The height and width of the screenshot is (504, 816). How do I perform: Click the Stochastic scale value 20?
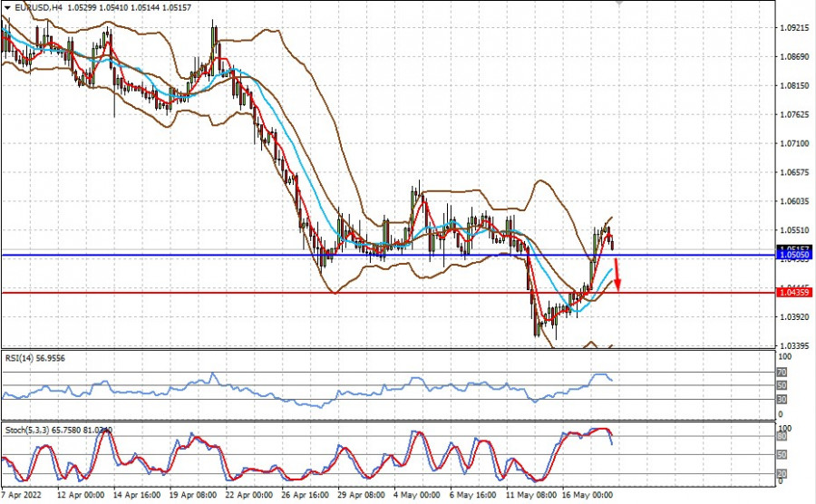782,474
